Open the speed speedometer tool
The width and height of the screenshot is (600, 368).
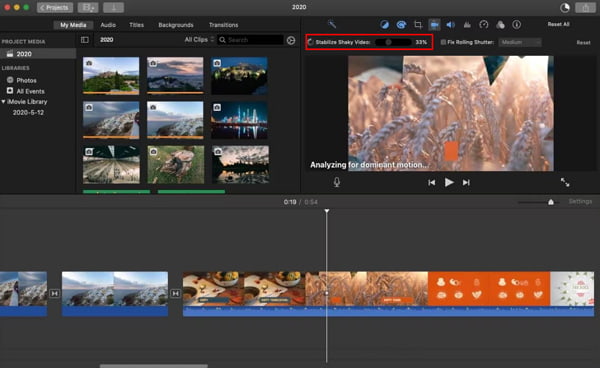click(x=484, y=25)
